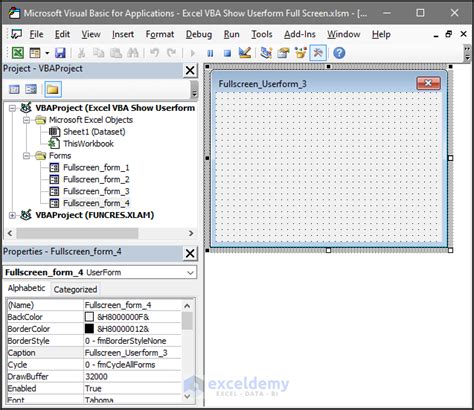Click the Insert UserForm toolbar icon

pyautogui.click(x=35, y=53)
